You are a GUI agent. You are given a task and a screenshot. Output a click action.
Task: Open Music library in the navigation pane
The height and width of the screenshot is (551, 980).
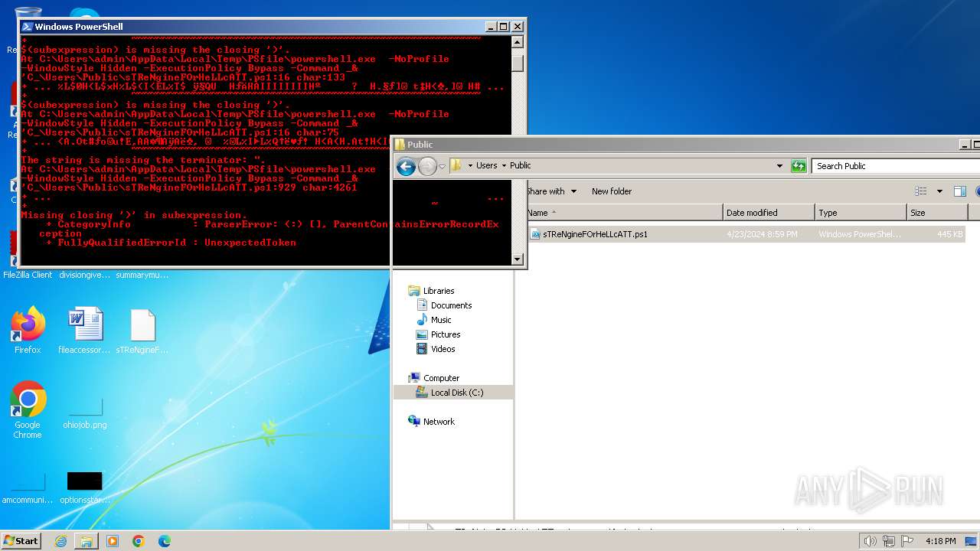[x=441, y=320]
